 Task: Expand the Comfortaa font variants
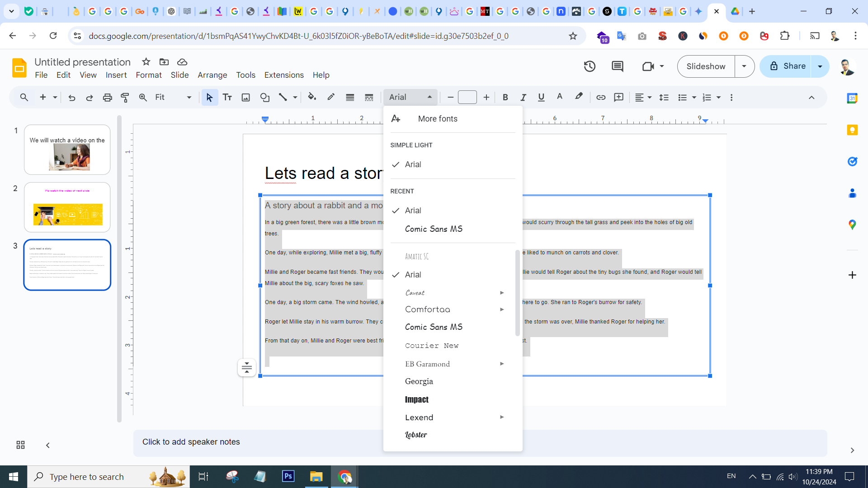(502, 310)
